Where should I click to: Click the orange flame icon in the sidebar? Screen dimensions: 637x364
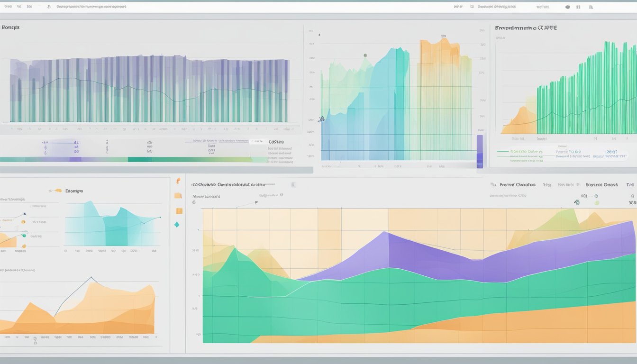[x=178, y=181]
